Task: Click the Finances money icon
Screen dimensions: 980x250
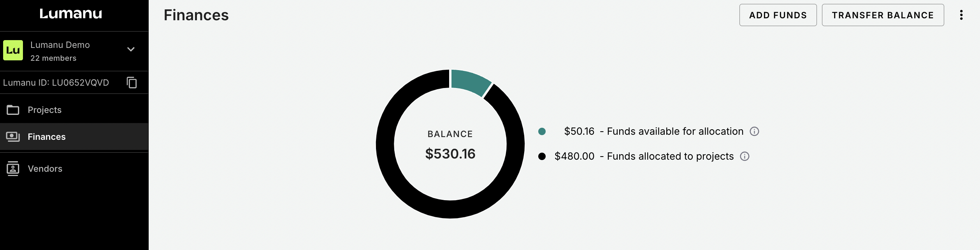Action: (13, 137)
